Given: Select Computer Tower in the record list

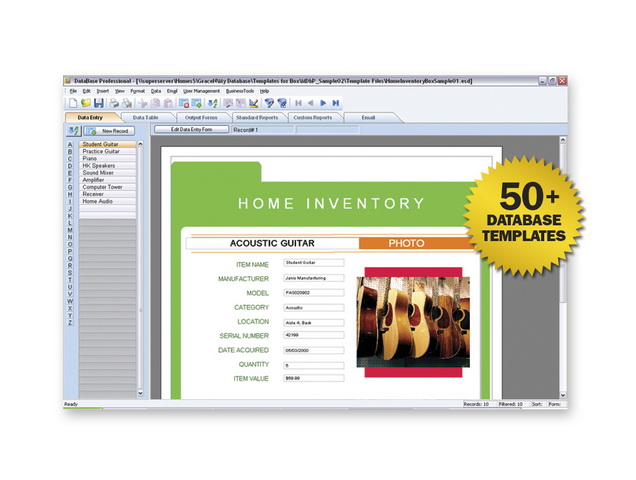Looking at the screenshot, I should tap(102, 187).
